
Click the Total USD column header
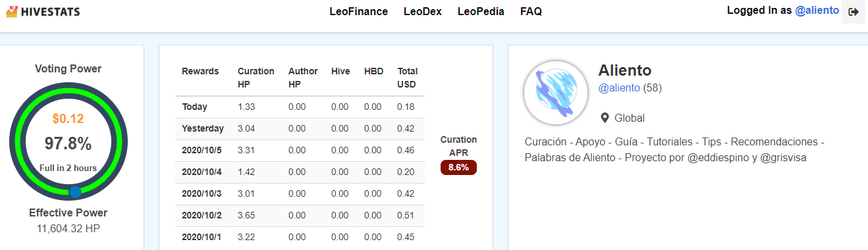(x=408, y=78)
